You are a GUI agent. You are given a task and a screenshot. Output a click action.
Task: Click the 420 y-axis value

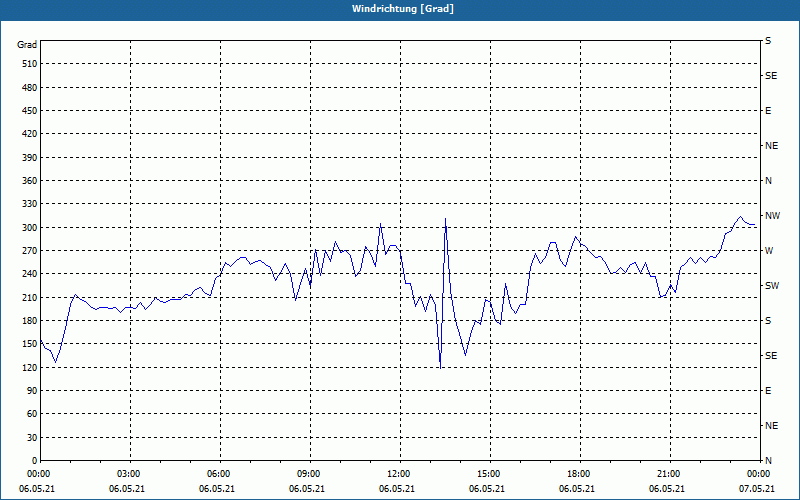click(30, 134)
